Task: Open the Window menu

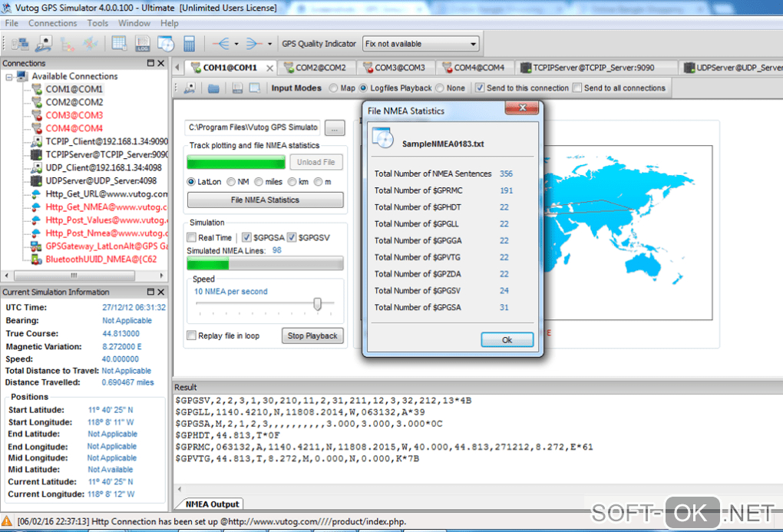Action: point(134,23)
